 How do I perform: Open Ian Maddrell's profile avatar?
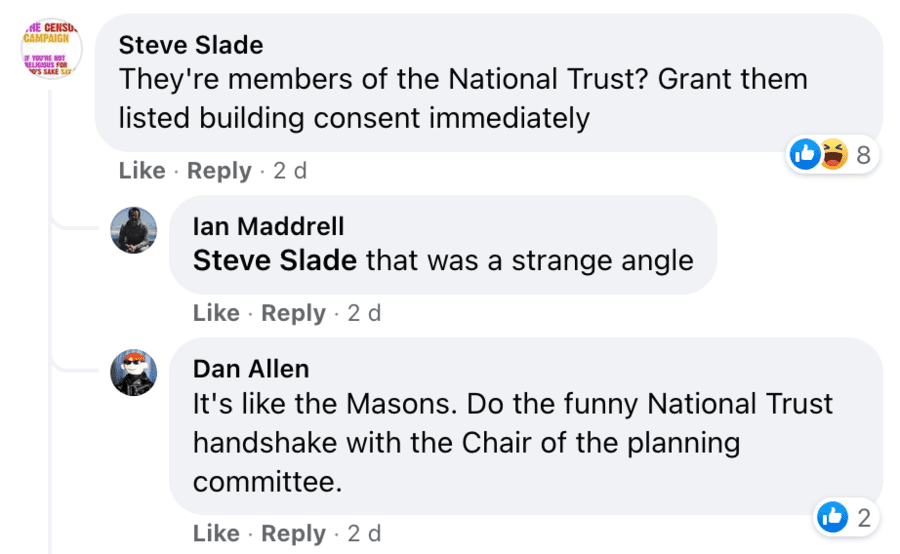pos(133,230)
